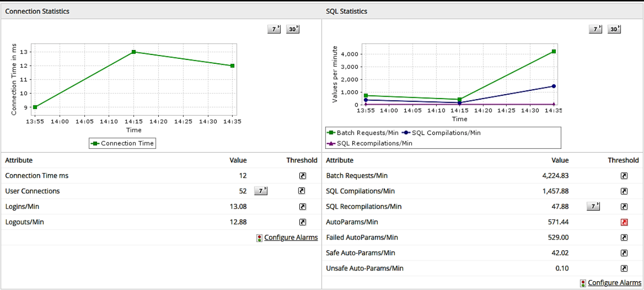Edit threshold for Logins/Min

[302, 207]
